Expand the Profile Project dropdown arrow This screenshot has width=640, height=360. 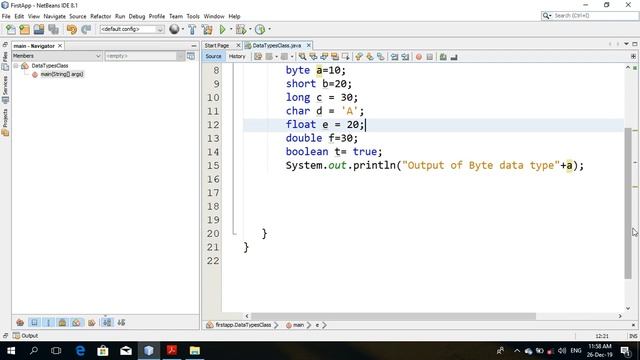269,29
